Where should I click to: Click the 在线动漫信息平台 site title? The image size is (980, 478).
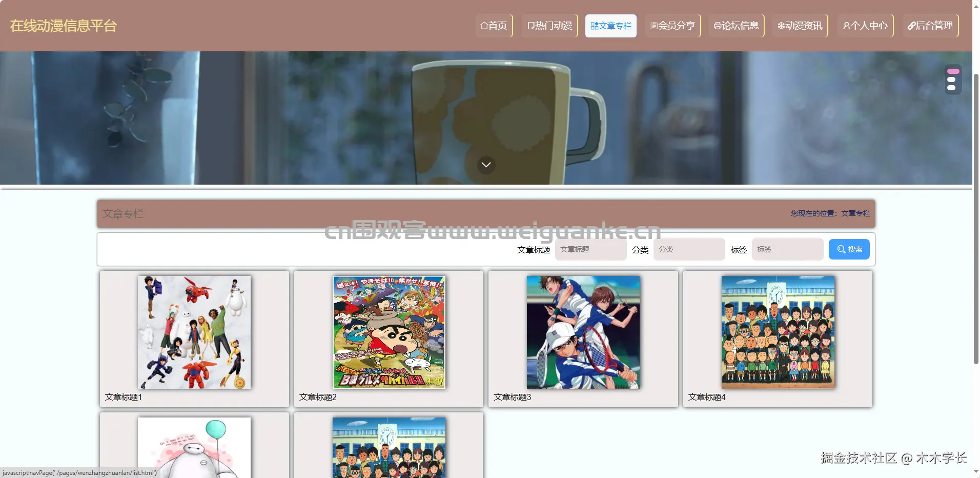point(64,26)
